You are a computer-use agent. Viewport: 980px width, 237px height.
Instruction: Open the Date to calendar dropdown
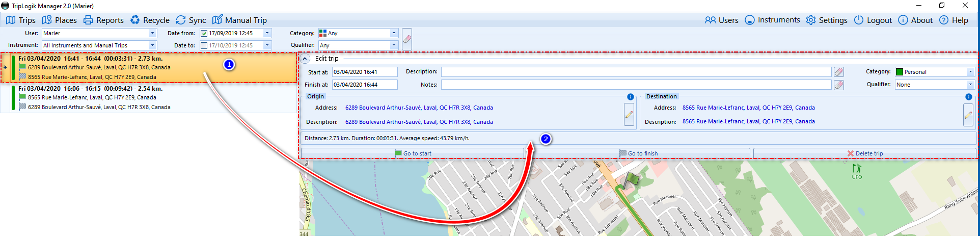(267, 45)
